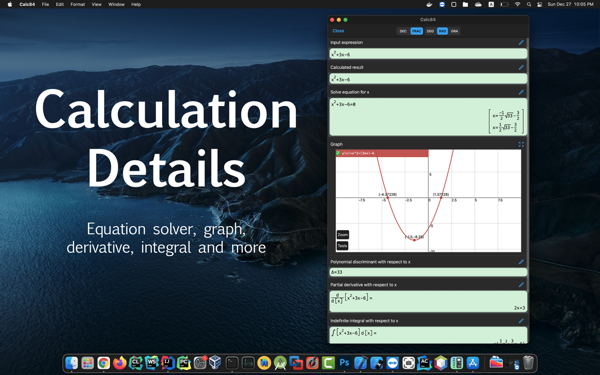Uncheck the graph function visibility checkbox
Image resolution: width=600 pixels, height=375 pixels.
[x=338, y=153]
